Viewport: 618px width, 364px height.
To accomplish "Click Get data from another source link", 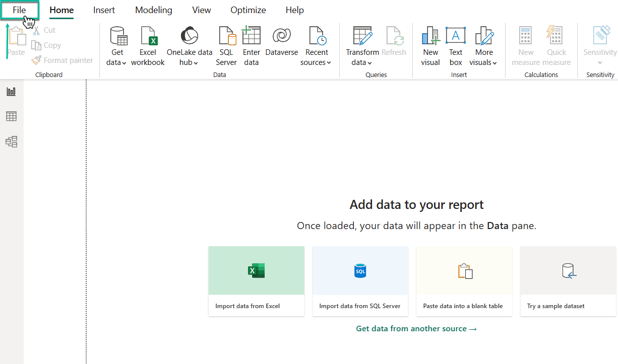I will [x=416, y=329].
